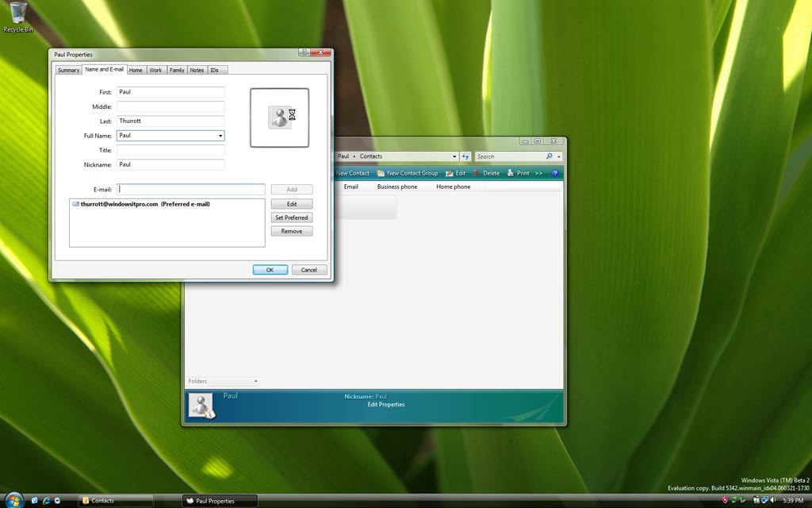The width and height of the screenshot is (812, 508).
Task: Open the Windows Start orb
Action: point(14,500)
